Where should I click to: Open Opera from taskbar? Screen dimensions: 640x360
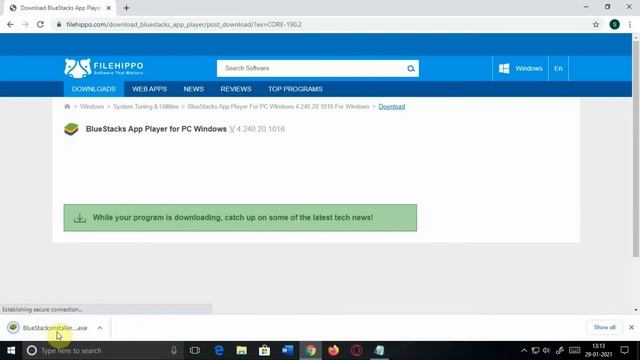[356, 351]
